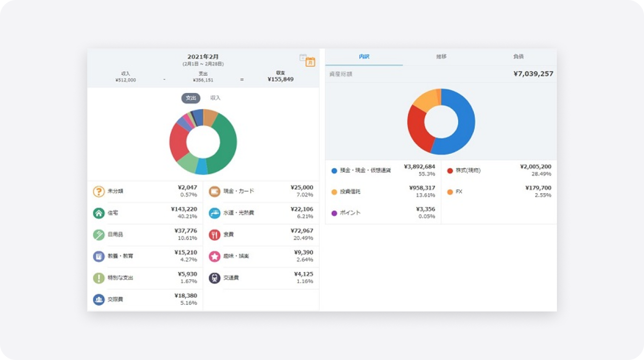Open the 日用品 expense row
644x360 pixels.
pyautogui.click(x=145, y=235)
